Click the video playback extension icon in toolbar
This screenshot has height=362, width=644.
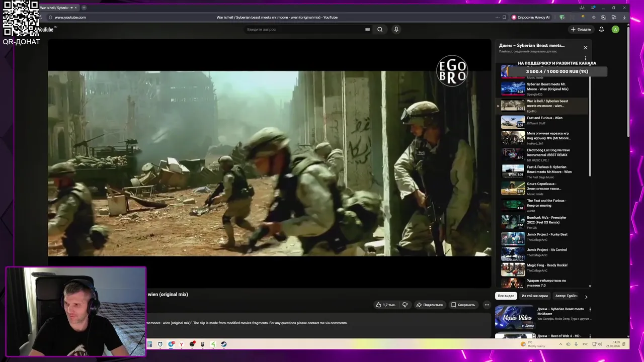[x=603, y=17]
